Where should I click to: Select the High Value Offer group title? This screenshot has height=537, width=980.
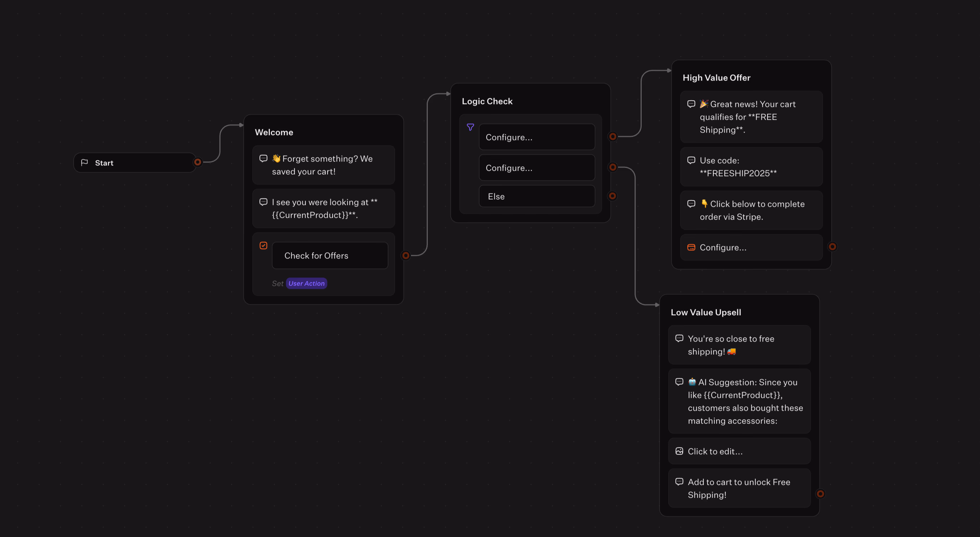point(716,78)
